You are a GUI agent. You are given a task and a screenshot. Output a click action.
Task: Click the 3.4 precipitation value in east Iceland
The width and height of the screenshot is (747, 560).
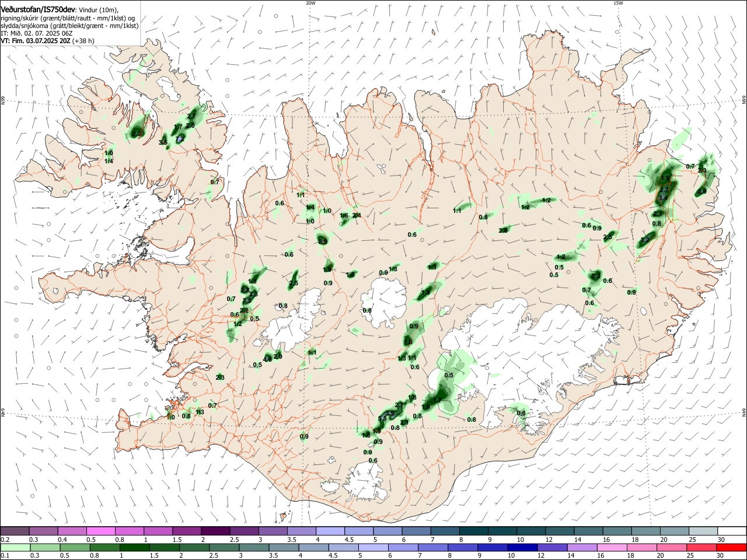point(662,199)
